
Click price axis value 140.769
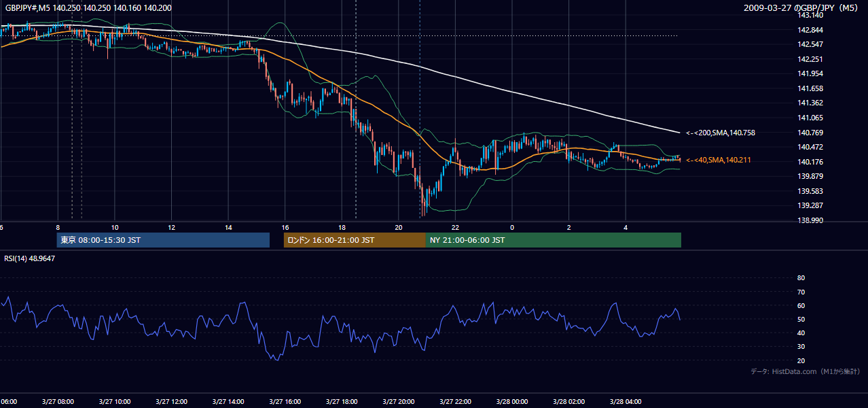pyautogui.click(x=810, y=133)
